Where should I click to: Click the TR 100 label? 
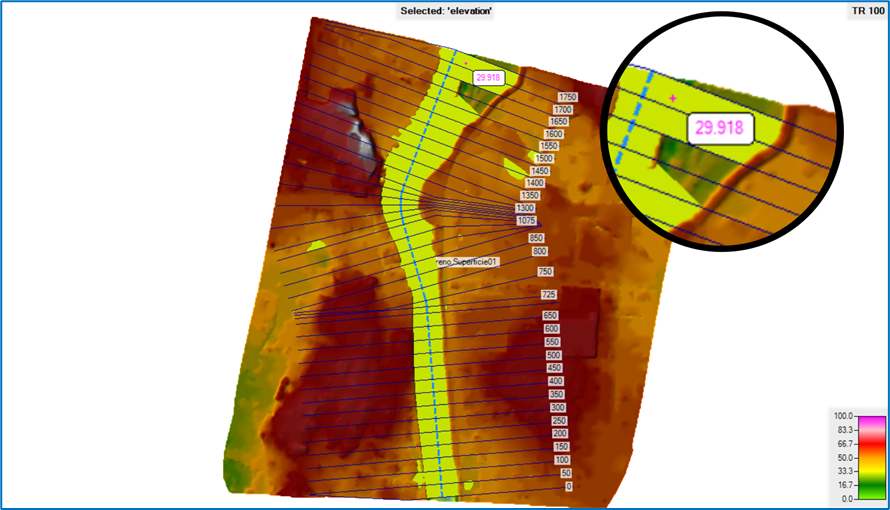pyautogui.click(x=868, y=11)
